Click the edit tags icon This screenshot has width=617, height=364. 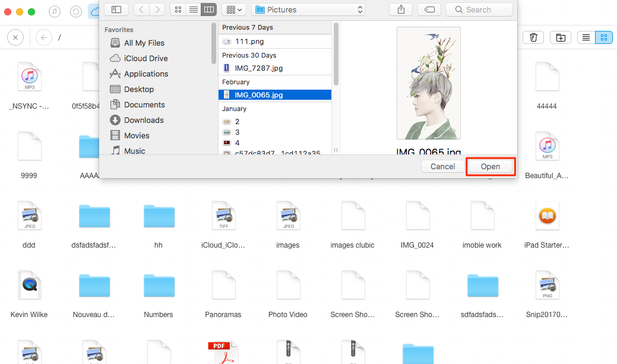click(429, 10)
